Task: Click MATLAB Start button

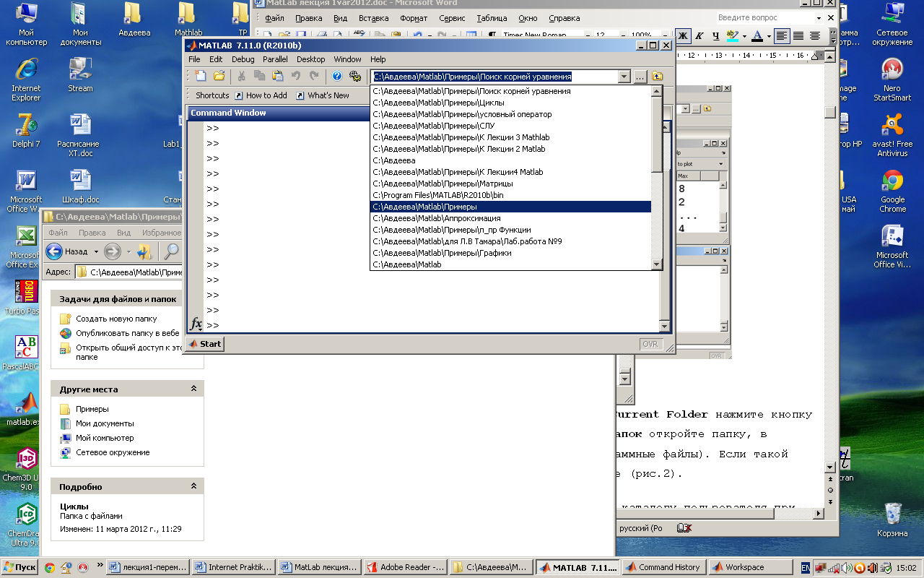Action: click(204, 344)
